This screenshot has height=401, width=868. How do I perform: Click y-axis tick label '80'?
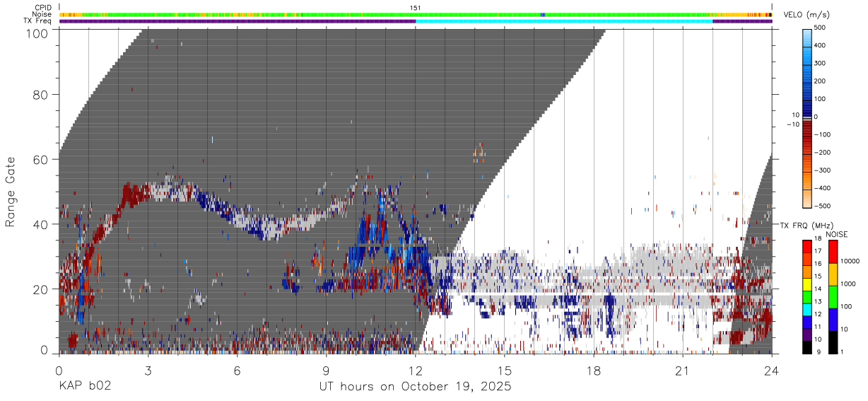[40, 95]
